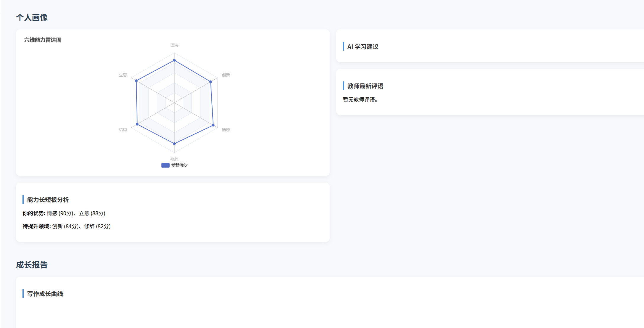Click the 待提升领域 line of text
The image size is (644, 328).
coord(67,226)
